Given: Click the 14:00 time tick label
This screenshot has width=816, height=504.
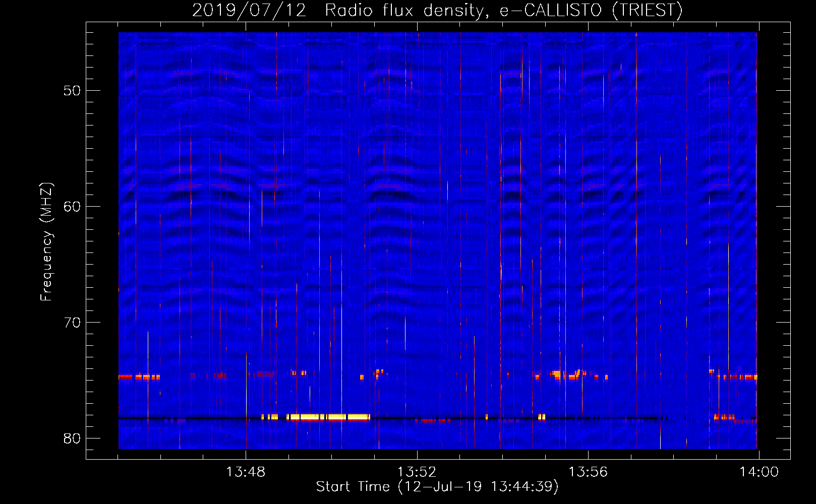Looking at the screenshot, I should click(x=759, y=472).
